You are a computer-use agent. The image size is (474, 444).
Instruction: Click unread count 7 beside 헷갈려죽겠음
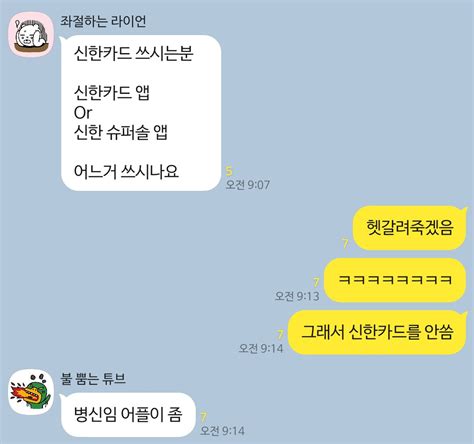346,244
